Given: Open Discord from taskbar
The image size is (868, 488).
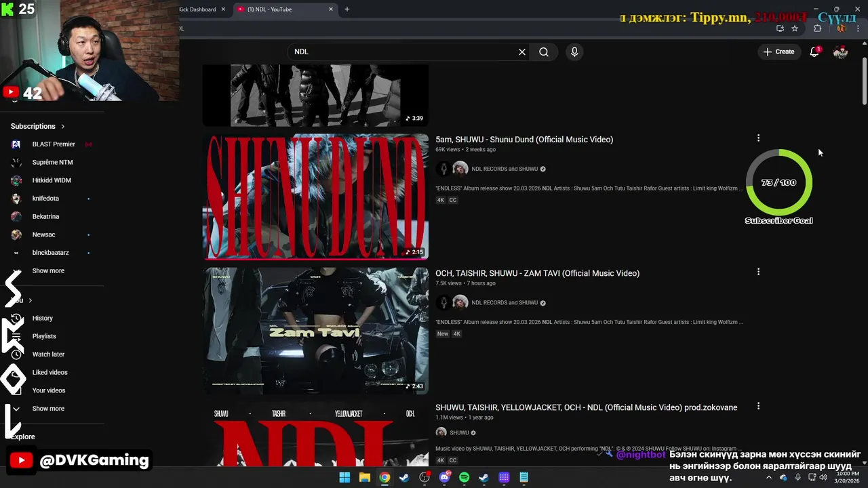Looking at the screenshot, I should [x=444, y=477].
